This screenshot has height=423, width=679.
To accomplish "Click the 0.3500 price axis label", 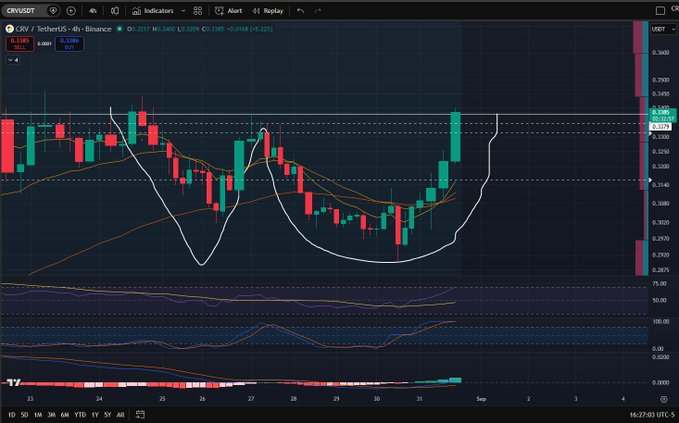I will (x=661, y=80).
